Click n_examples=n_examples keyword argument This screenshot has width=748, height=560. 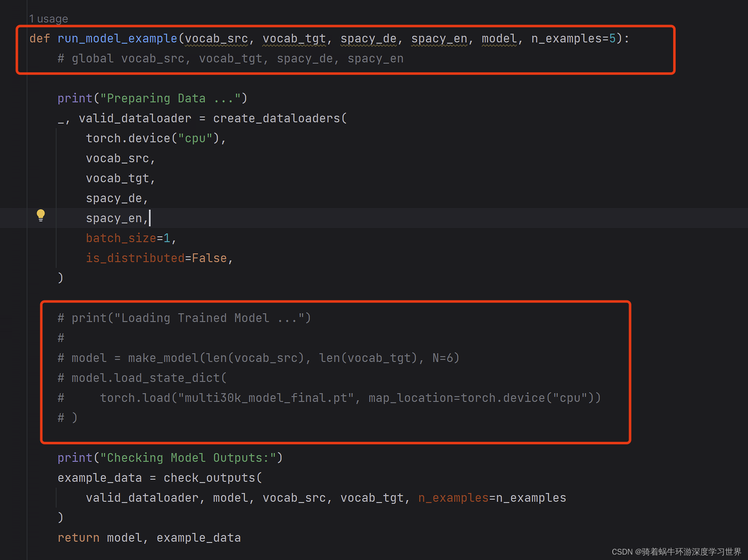point(492,498)
